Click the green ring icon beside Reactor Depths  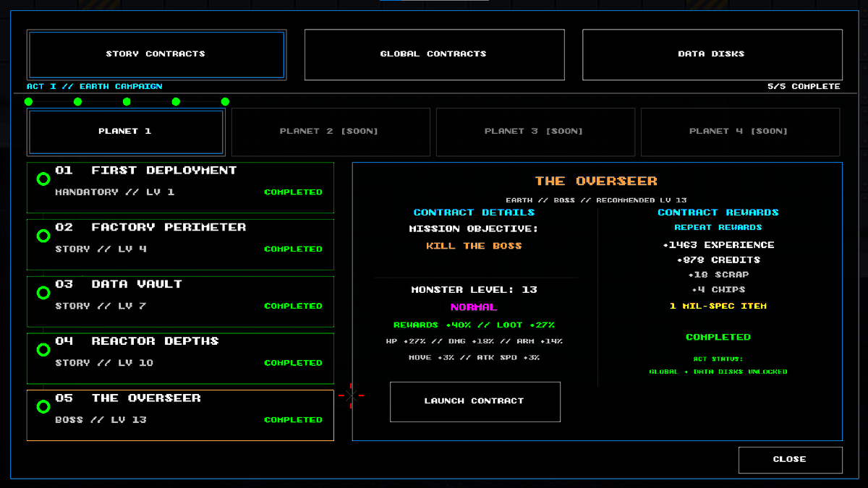(43, 350)
